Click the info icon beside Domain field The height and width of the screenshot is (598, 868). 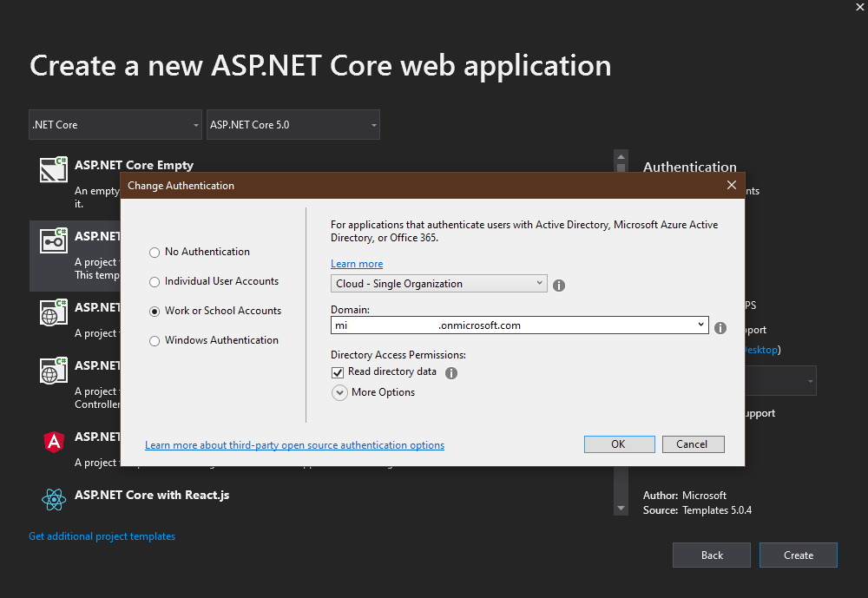coord(720,328)
